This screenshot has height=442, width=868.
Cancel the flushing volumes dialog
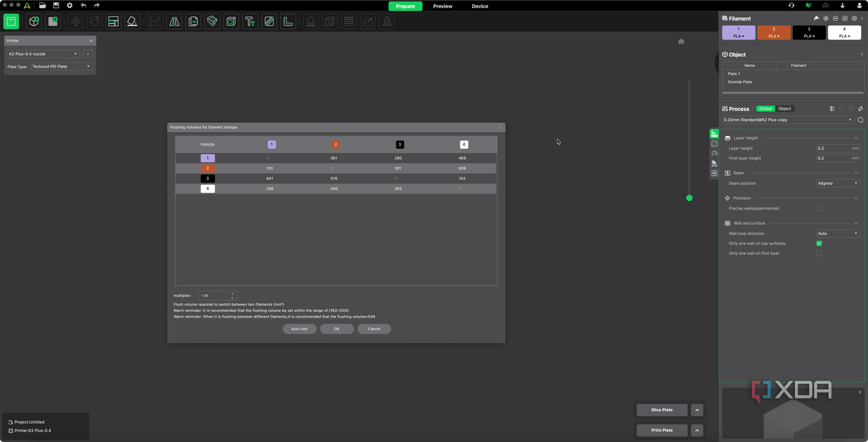374,328
